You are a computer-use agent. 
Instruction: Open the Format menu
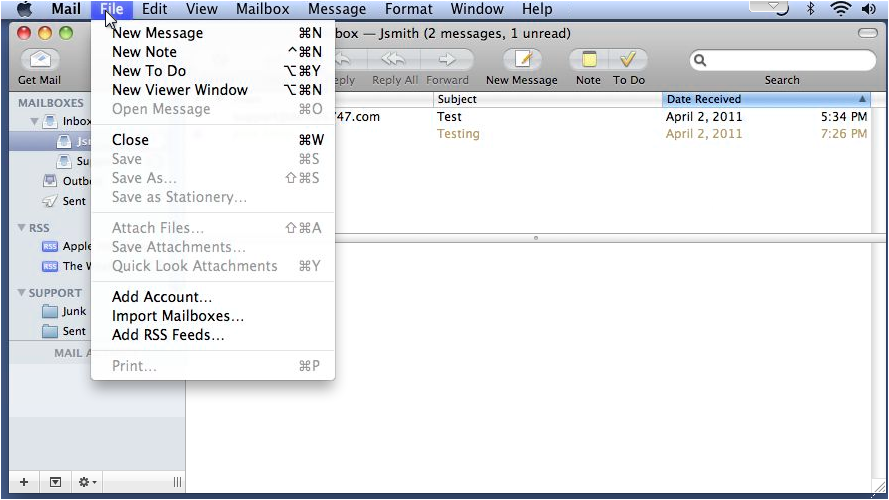click(x=408, y=9)
